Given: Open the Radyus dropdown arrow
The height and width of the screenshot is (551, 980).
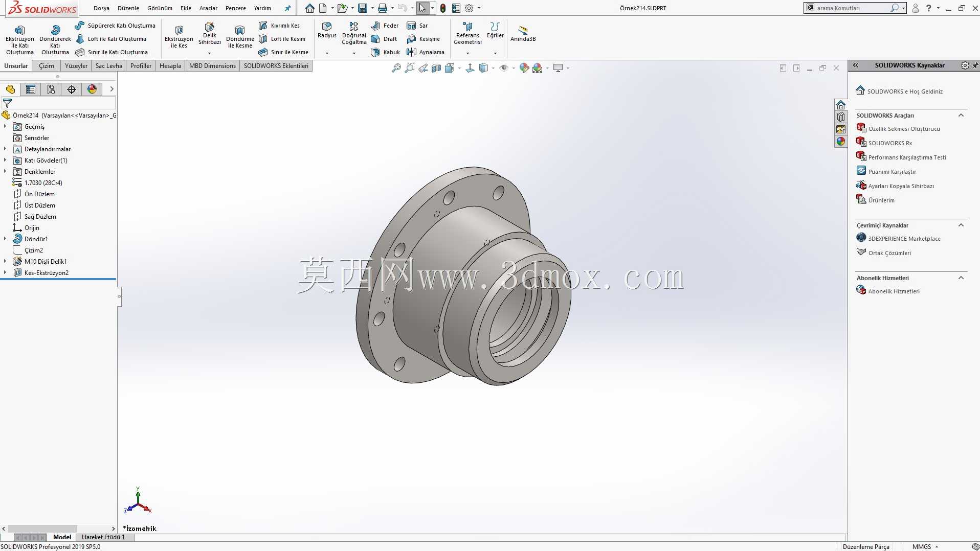Looking at the screenshot, I should pos(327,53).
